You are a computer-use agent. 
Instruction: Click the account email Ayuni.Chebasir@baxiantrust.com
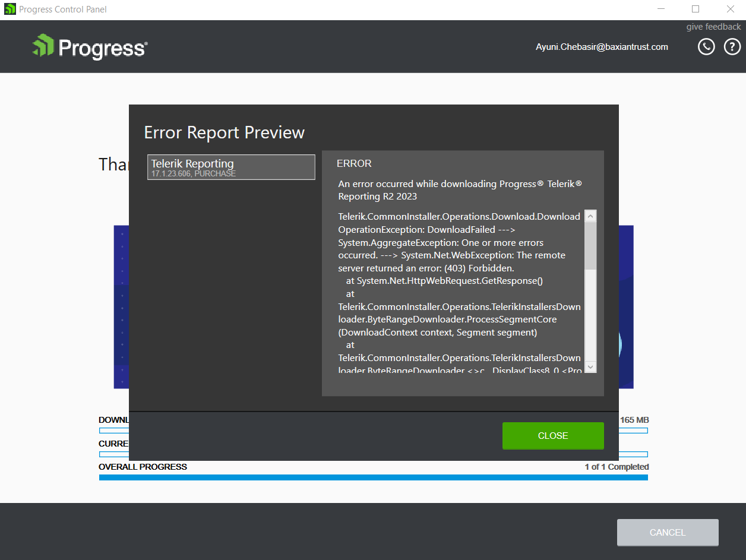602,47
